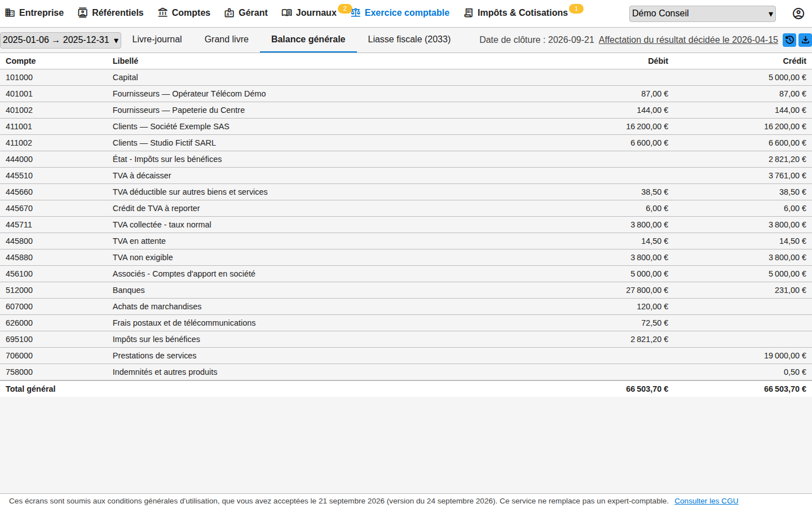Open Affectation du résultat décidée link

click(x=688, y=40)
